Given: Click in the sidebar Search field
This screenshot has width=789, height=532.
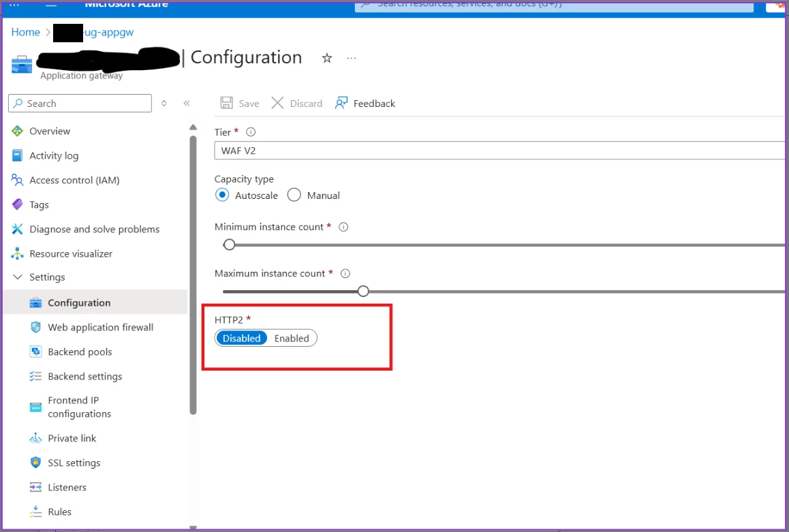Looking at the screenshot, I should click(x=80, y=103).
